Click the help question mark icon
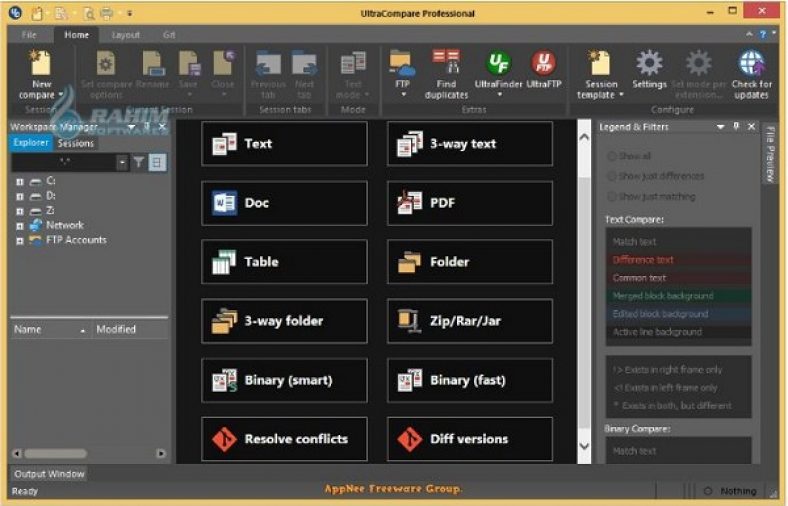The width and height of the screenshot is (788, 506). click(763, 34)
